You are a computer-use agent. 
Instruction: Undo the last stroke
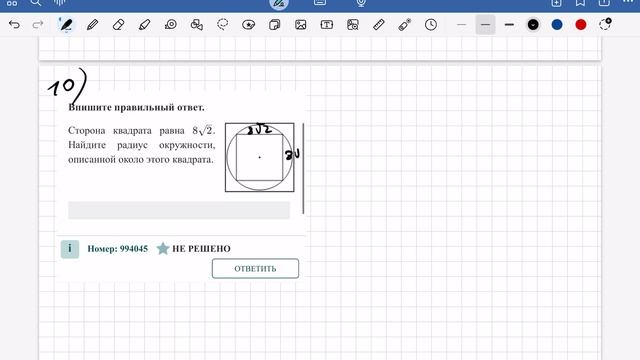tap(14, 25)
